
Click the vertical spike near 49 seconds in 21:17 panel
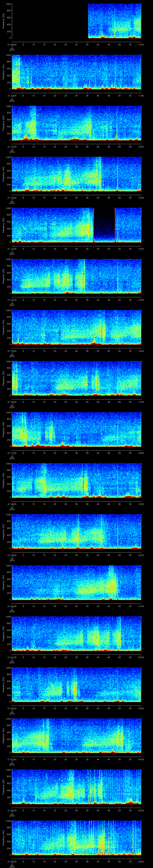click(118, 429)
